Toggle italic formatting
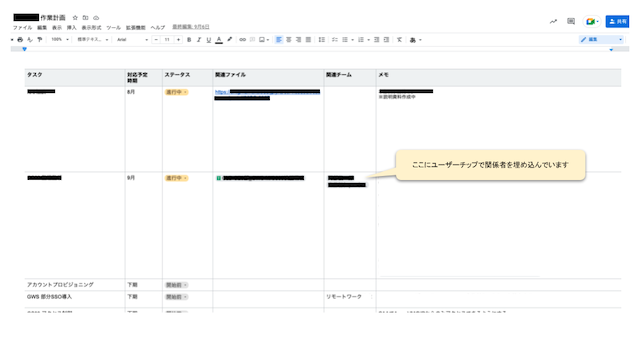 [x=199, y=40]
